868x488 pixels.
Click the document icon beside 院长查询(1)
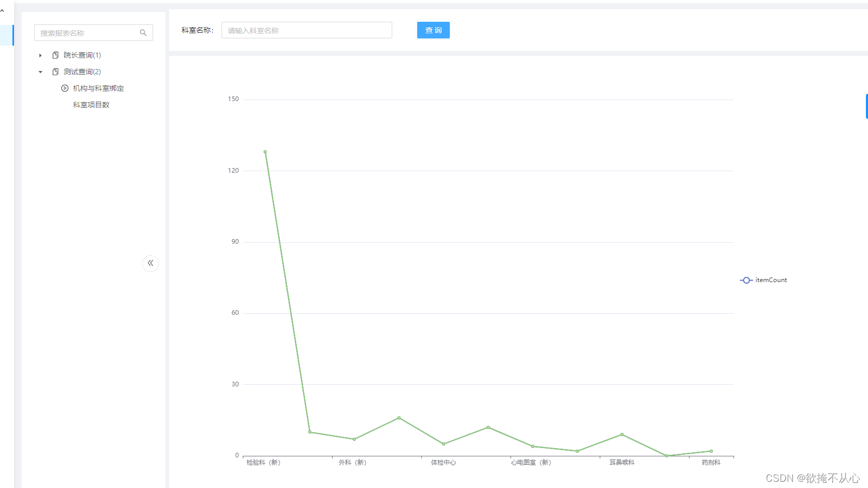[56, 55]
